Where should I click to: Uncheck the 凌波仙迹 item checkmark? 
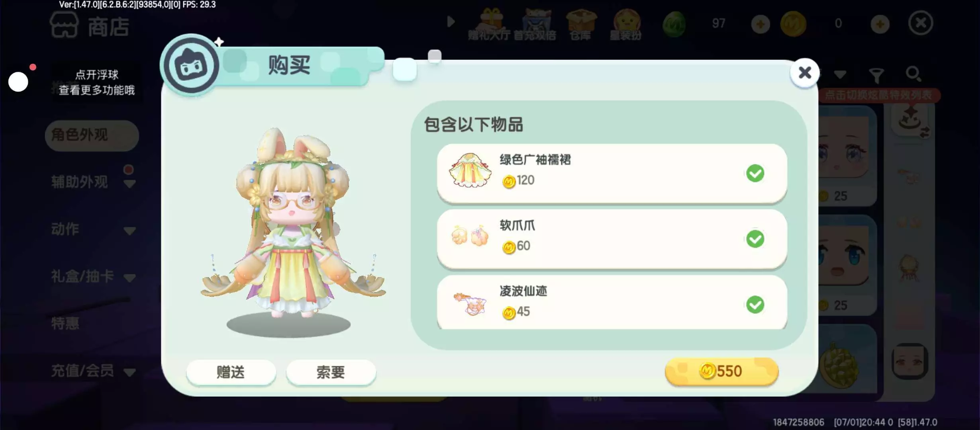pos(755,305)
